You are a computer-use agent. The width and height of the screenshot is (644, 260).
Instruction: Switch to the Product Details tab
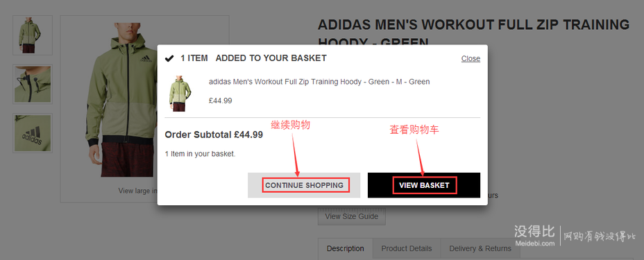(x=407, y=248)
